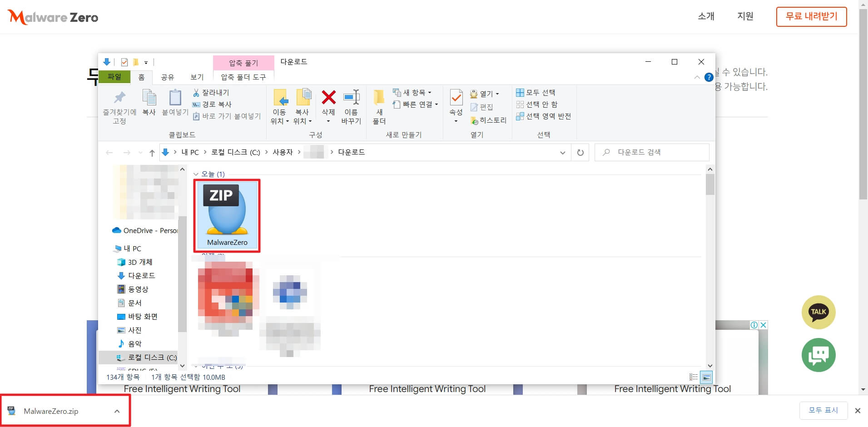868x427 pixels.
Task: Open the New item (새 항목) dropdown
Action: [412, 93]
